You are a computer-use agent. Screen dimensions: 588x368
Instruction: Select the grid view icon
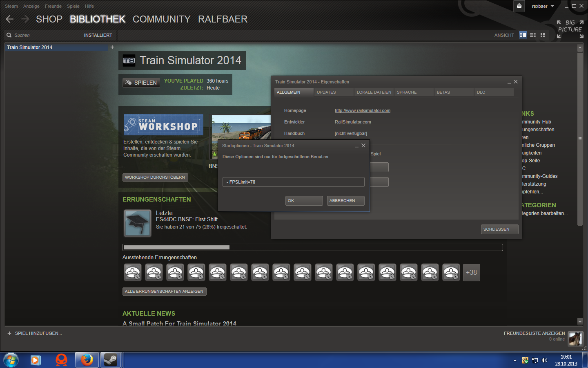(x=543, y=35)
